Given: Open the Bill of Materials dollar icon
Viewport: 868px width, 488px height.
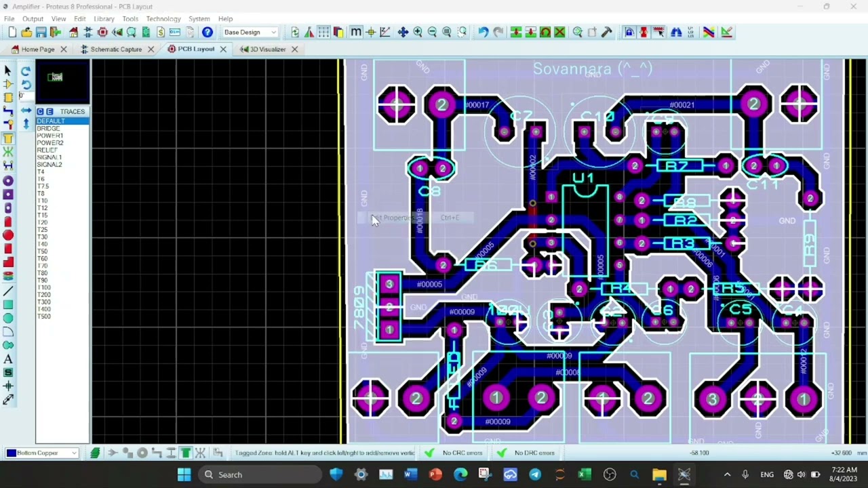Looking at the screenshot, I should (x=161, y=32).
